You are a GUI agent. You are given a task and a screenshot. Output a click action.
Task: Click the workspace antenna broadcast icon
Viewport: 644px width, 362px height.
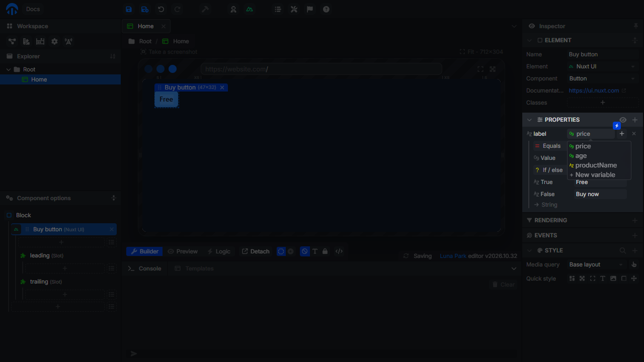tap(68, 41)
